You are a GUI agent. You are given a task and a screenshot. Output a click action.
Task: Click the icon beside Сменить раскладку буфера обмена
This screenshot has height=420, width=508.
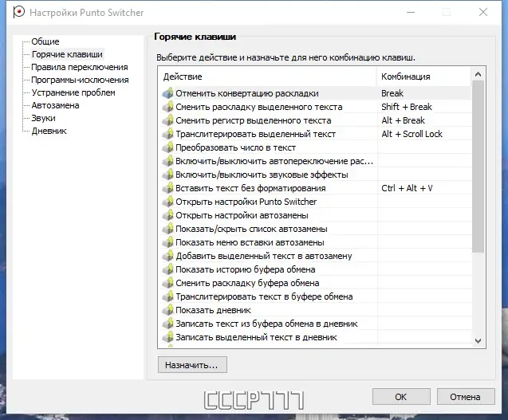pyautogui.click(x=167, y=283)
